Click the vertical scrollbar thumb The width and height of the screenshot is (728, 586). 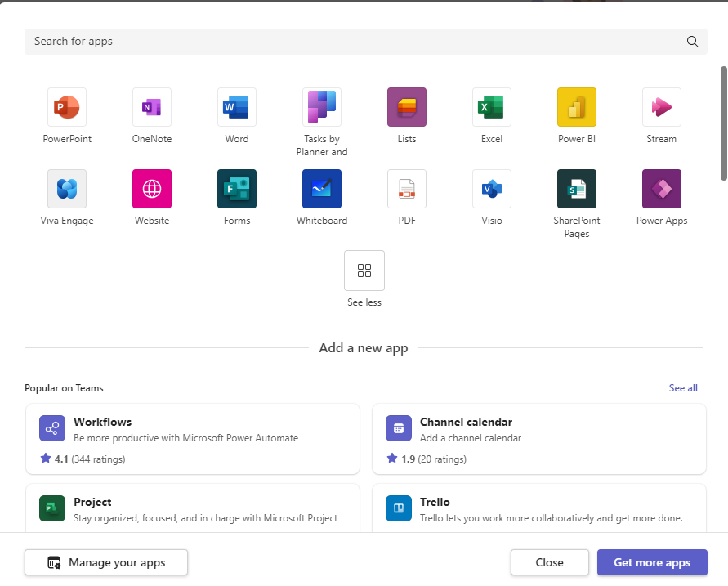pos(723,123)
